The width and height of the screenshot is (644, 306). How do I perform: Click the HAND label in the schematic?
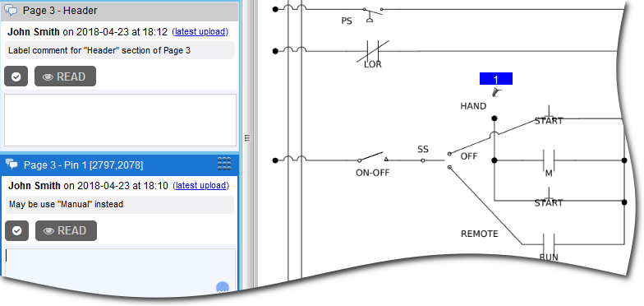click(473, 106)
